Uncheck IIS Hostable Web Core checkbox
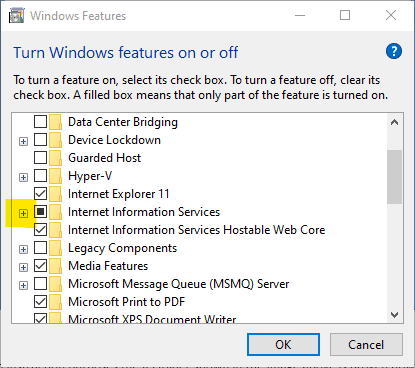The width and height of the screenshot is (415, 368). pos(40,230)
